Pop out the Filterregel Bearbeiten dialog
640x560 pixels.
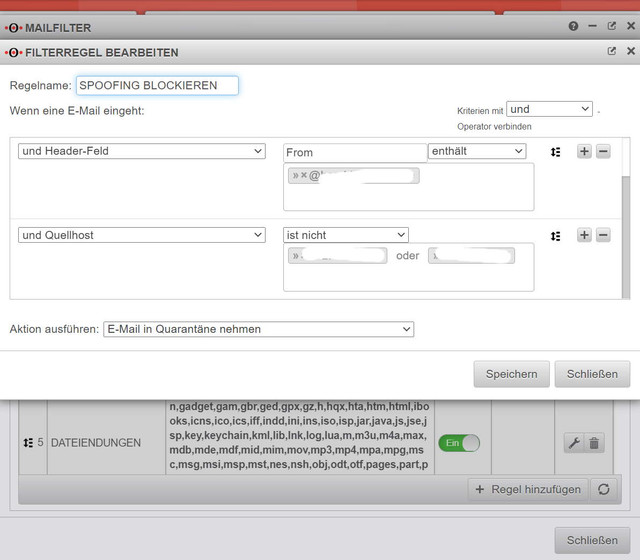point(611,51)
